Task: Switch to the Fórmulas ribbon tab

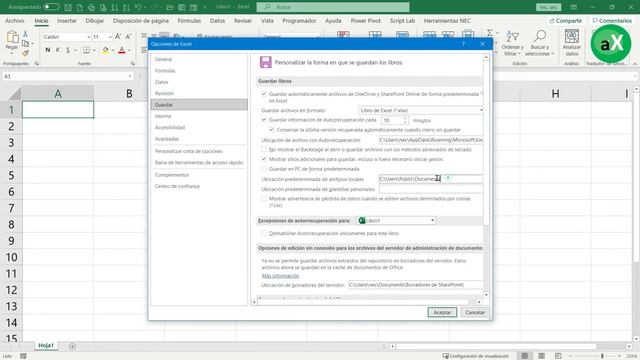Action: pyautogui.click(x=189, y=20)
